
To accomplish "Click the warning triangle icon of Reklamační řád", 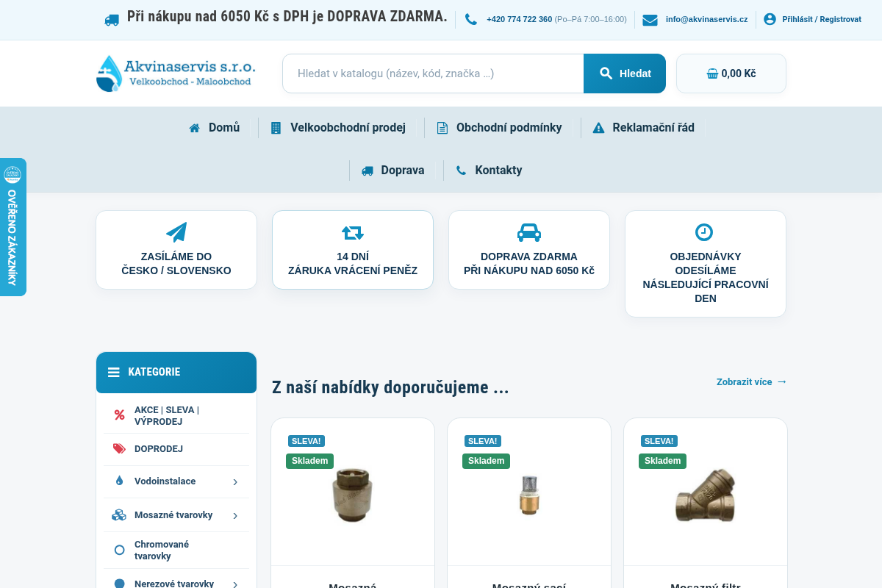I will [598, 128].
